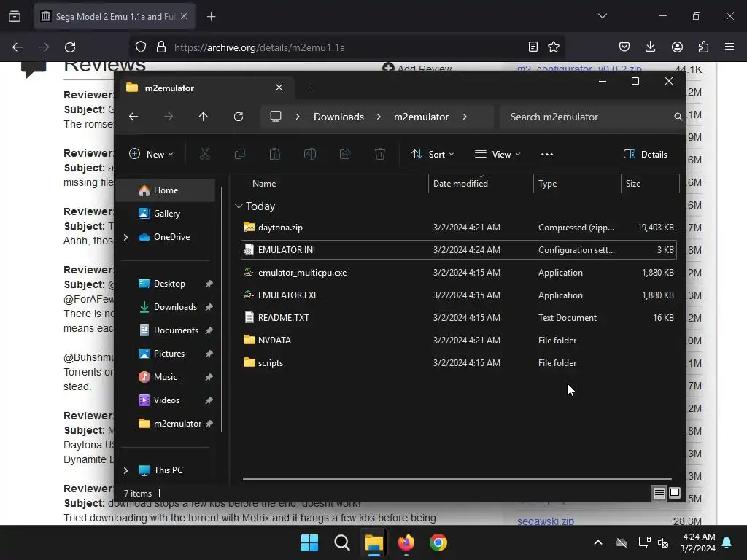The width and height of the screenshot is (747, 560).
Task: Expand chevron after m2emulator in address bar
Action: click(465, 117)
